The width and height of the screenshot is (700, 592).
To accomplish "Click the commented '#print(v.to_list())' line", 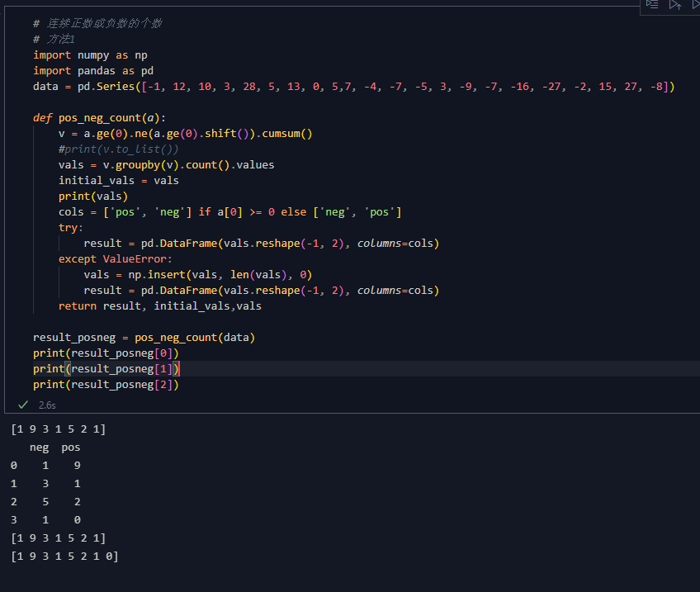I will tap(118, 149).
